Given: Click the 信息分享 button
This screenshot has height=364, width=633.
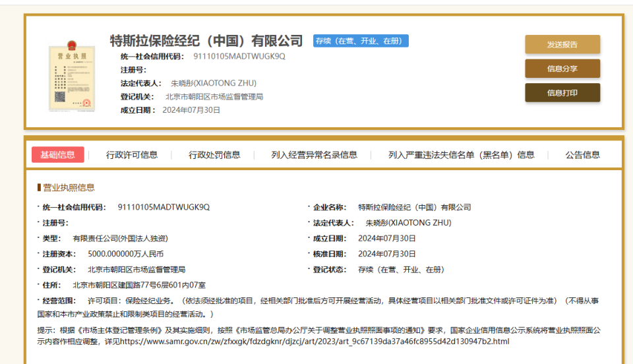Looking at the screenshot, I should [x=562, y=69].
